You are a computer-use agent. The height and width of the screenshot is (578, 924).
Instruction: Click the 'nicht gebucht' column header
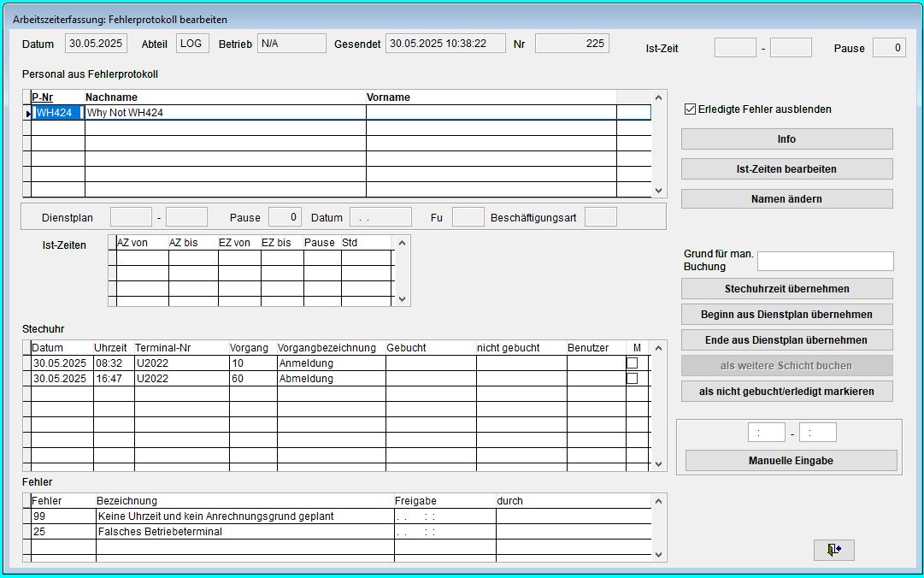(x=521, y=348)
